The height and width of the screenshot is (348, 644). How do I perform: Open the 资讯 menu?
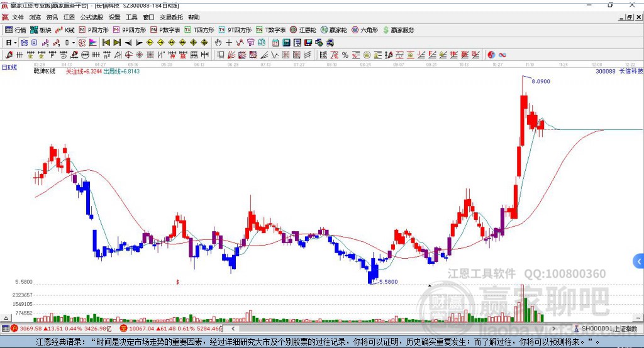pyautogui.click(x=52, y=17)
